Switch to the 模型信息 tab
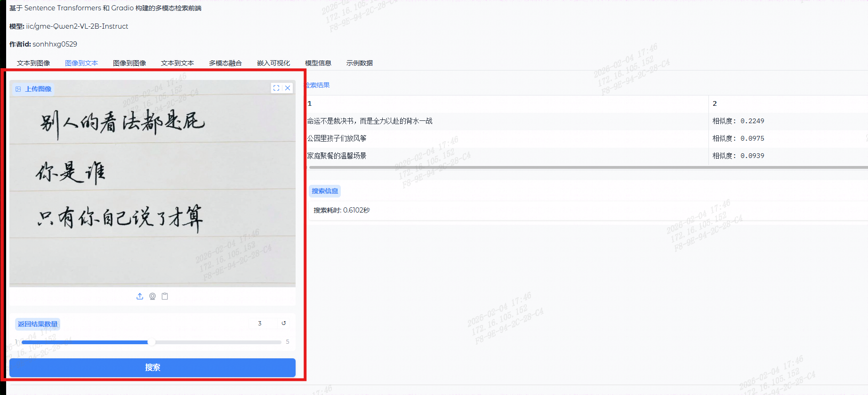 click(x=318, y=63)
